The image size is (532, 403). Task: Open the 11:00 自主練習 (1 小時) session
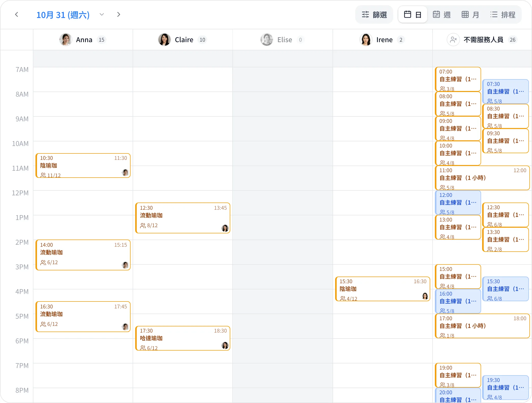coord(482,178)
